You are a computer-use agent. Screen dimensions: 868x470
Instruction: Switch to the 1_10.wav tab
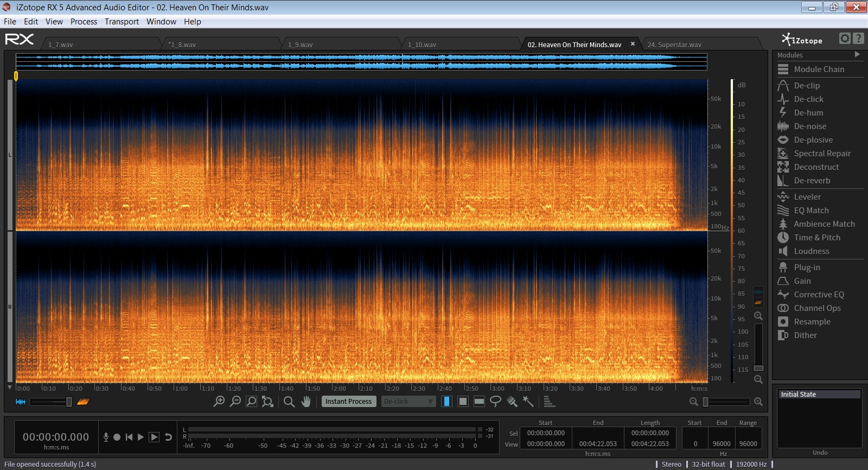click(x=461, y=45)
